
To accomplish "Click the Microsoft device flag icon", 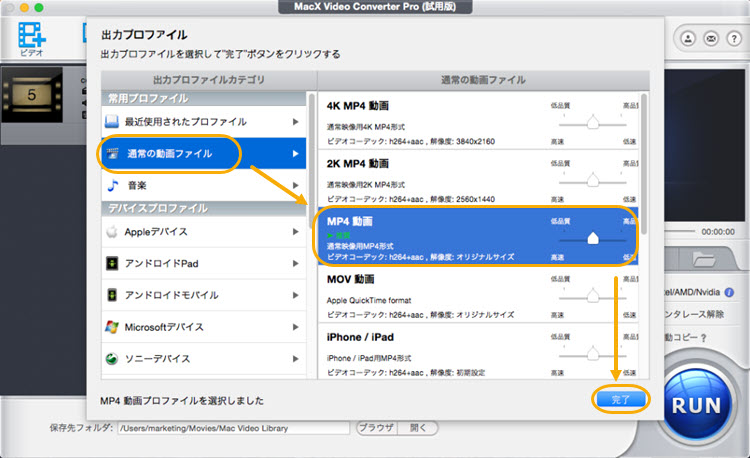I will pyautogui.click(x=111, y=327).
